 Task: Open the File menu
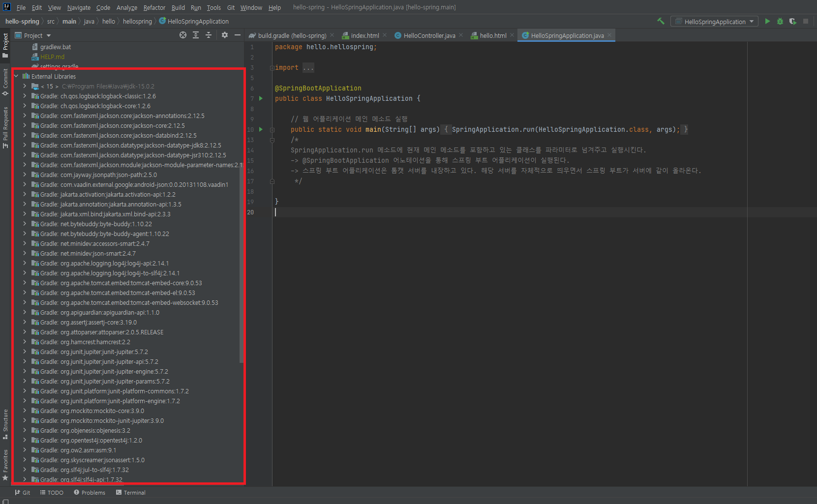21,7
